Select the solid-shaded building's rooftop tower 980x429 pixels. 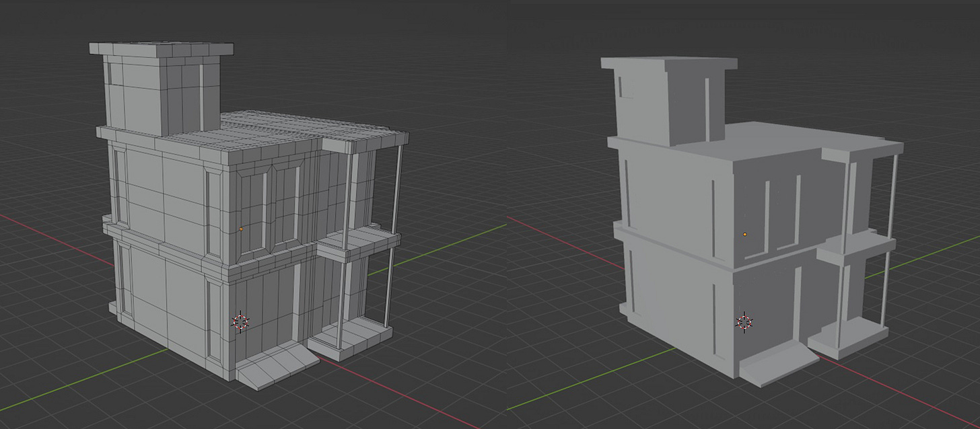pos(668,100)
